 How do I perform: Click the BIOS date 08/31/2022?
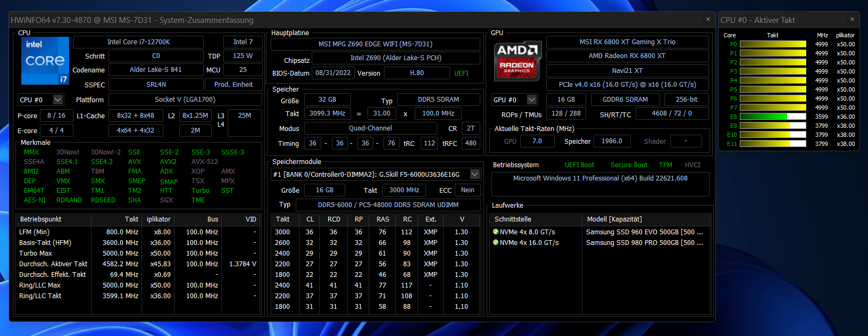(333, 73)
